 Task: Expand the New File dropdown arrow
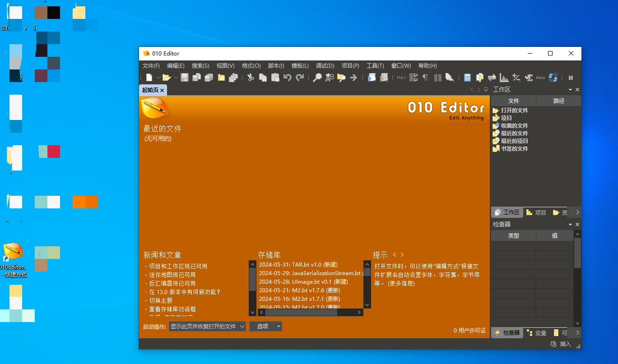pos(158,78)
